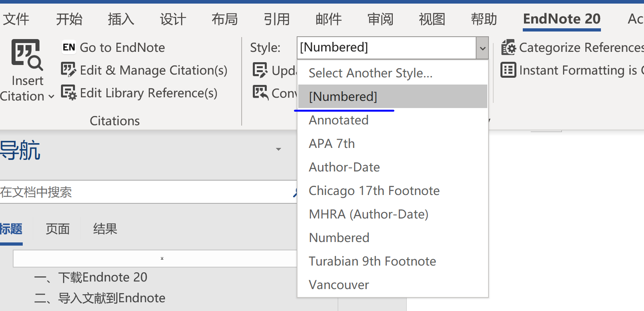
Task: Click the Convert Citations icon
Action: pyautogui.click(x=260, y=93)
